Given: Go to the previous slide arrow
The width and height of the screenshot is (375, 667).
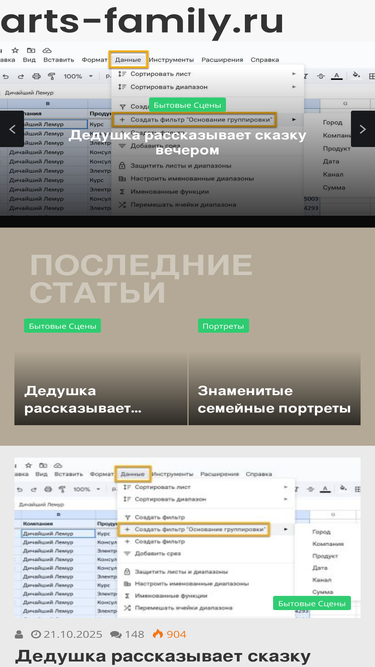Looking at the screenshot, I should point(11,129).
